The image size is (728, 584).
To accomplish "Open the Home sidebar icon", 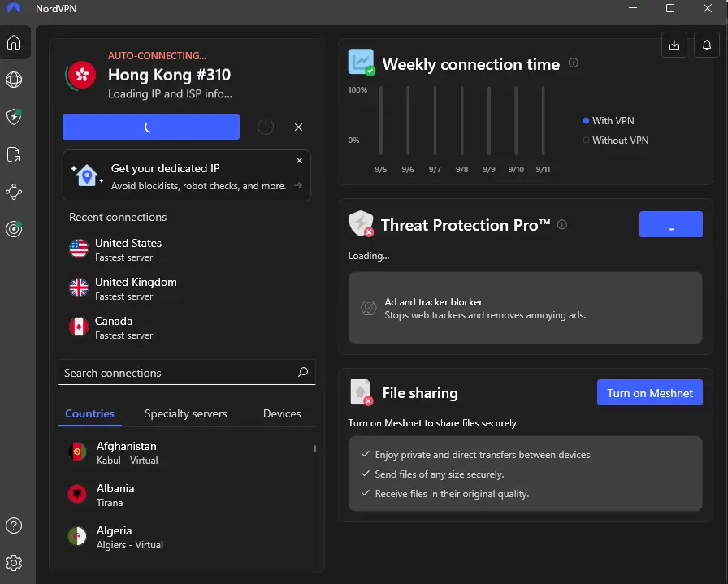I will [14, 42].
